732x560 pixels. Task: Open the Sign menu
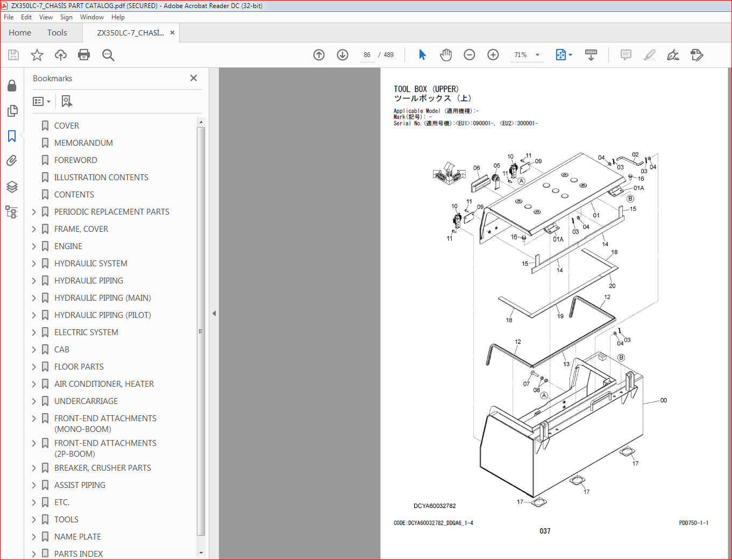pyautogui.click(x=66, y=17)
